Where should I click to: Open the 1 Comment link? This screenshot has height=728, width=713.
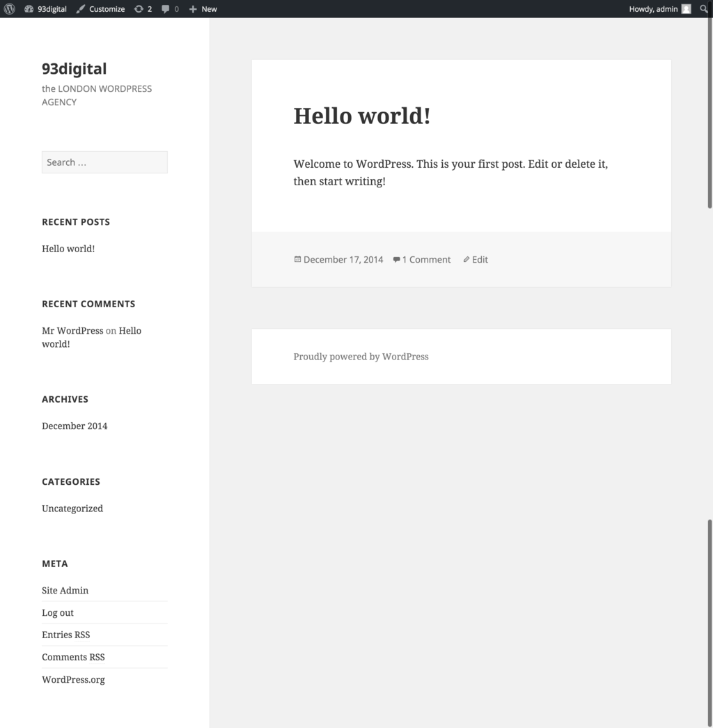pyautogui.click(x=426, y=259)
